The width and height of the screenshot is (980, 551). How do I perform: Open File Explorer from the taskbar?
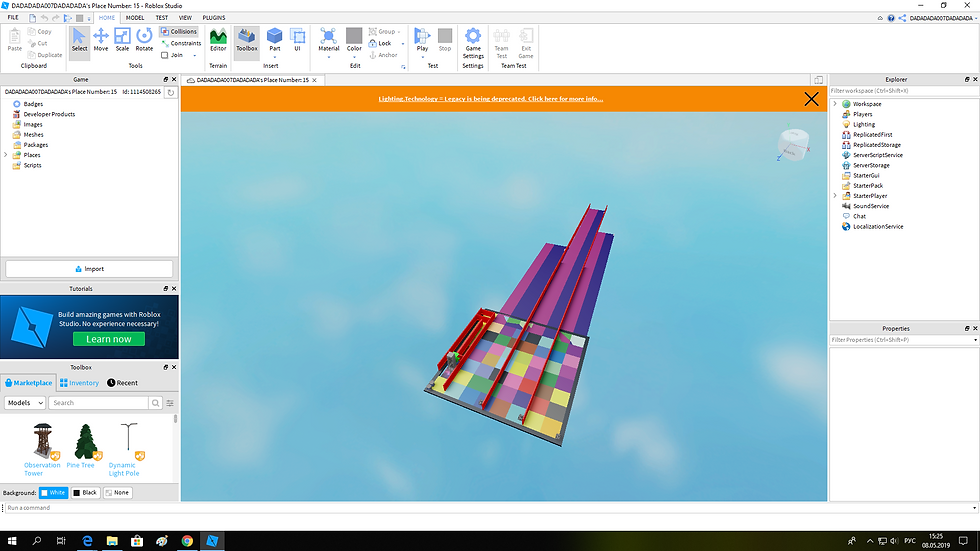[112, 541]
